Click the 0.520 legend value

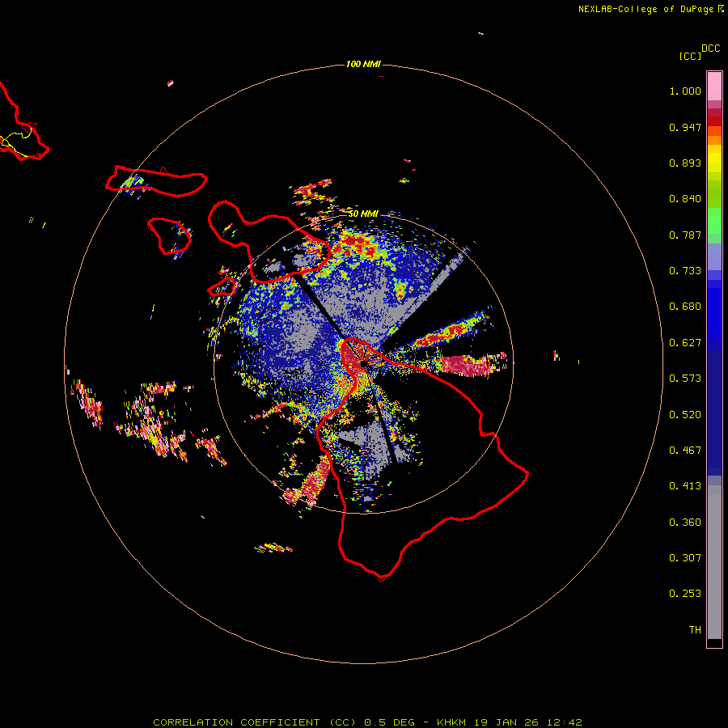click(x=685, y=415)
